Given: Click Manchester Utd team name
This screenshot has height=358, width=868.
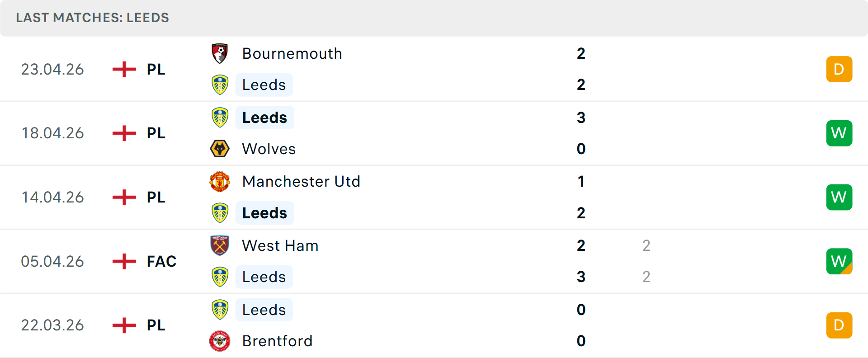Looking at the screenshot, I should [x=301, y=181].
